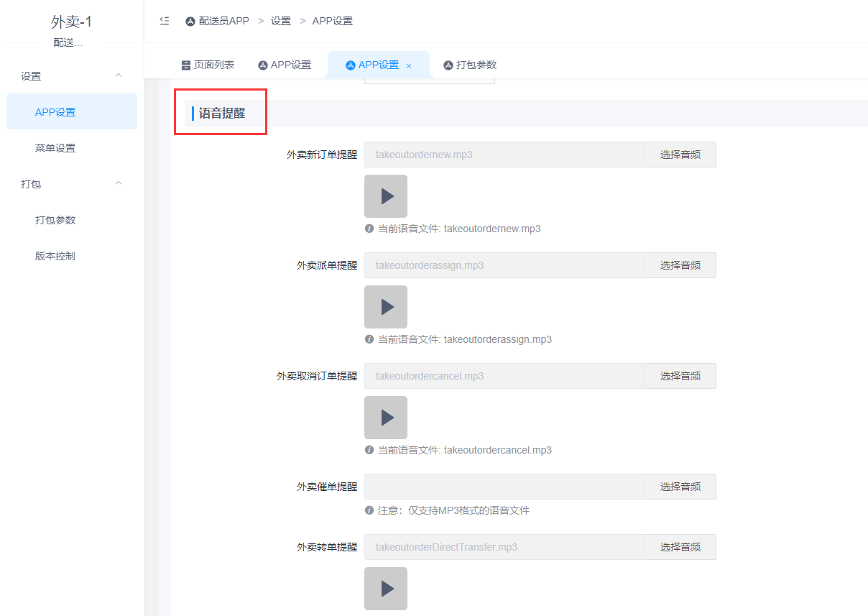Collapse the 设置 sidebar group
Screen dimensions: 868x616
click(x=119, y=75)
